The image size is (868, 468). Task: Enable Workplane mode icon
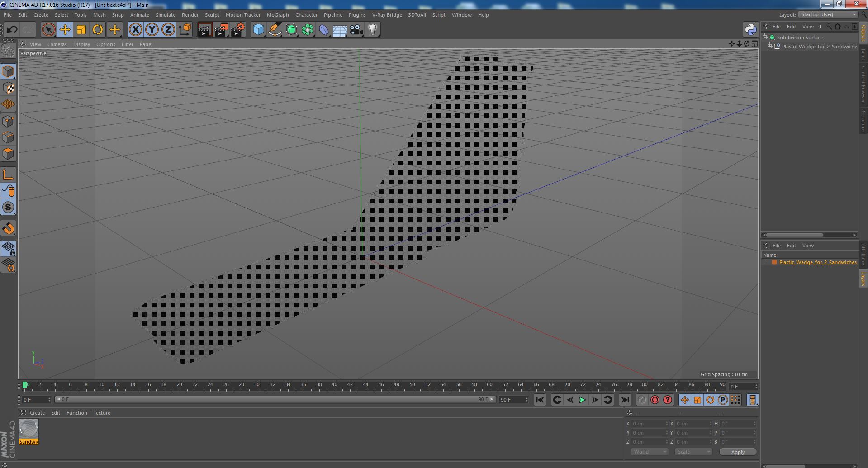coord(8,104)
